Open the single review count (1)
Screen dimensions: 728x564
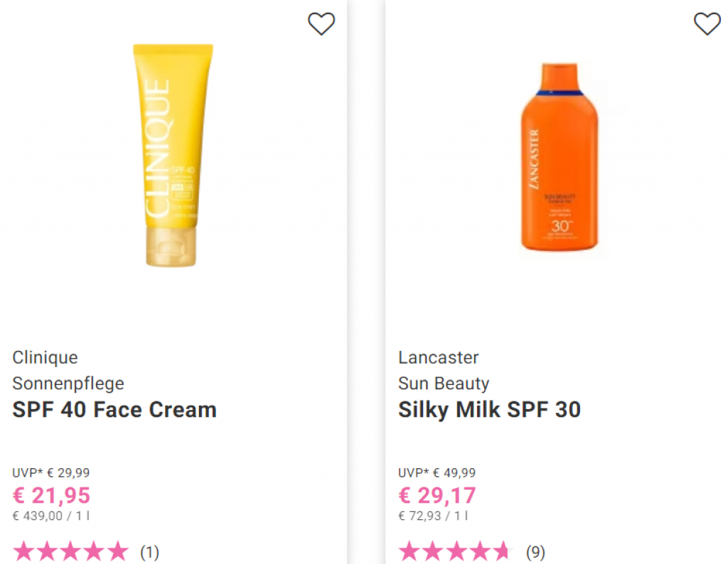pyautogui.click(x=149, y=552)
